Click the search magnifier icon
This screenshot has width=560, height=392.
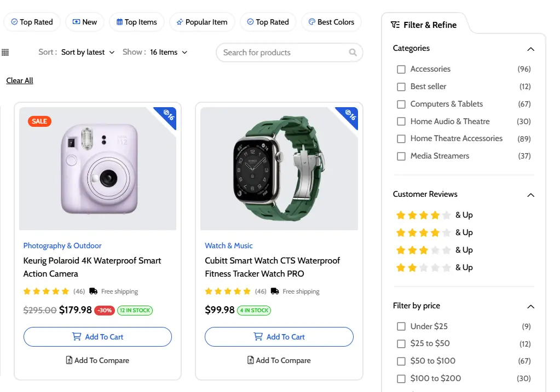353,52
